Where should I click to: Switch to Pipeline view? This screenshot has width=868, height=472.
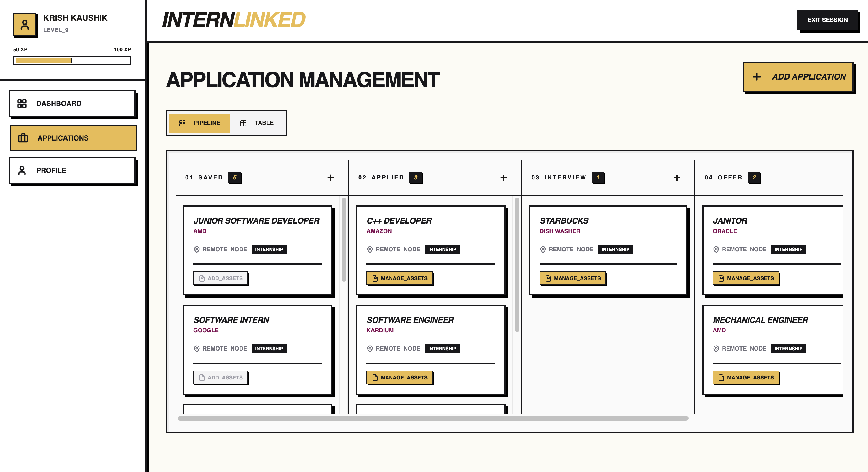199,123
